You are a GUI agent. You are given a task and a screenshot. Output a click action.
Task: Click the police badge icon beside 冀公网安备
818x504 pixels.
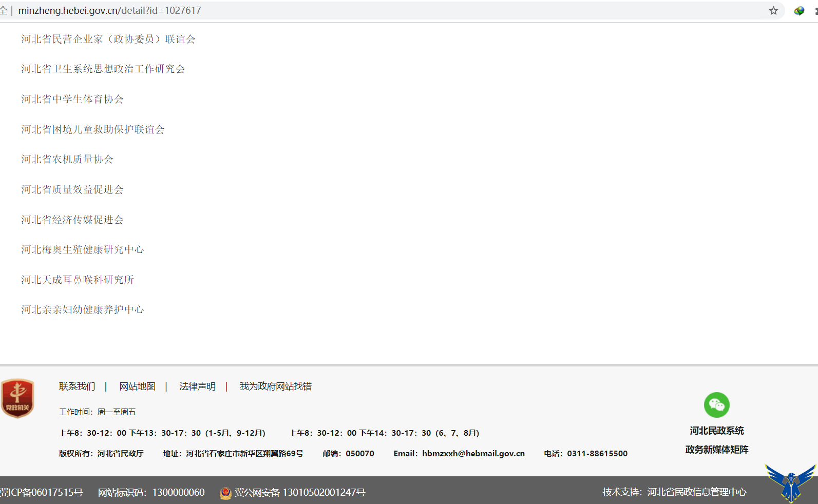[225, 493]
